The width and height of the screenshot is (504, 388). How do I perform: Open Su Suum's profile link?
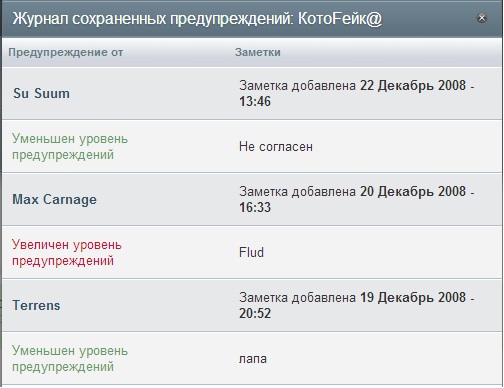click(42, 93)
